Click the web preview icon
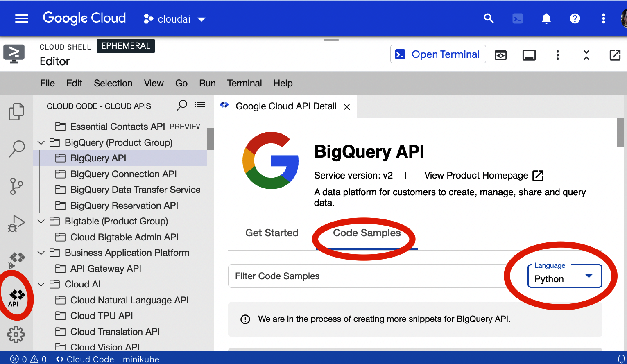This screenshot has width=627, height=364. point(500,55)
